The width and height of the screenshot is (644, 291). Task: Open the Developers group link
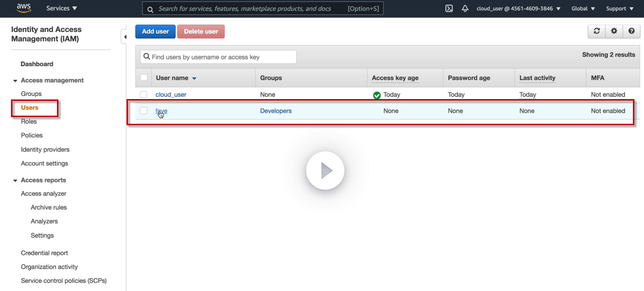pyautogui.click(x=275, y=111)
